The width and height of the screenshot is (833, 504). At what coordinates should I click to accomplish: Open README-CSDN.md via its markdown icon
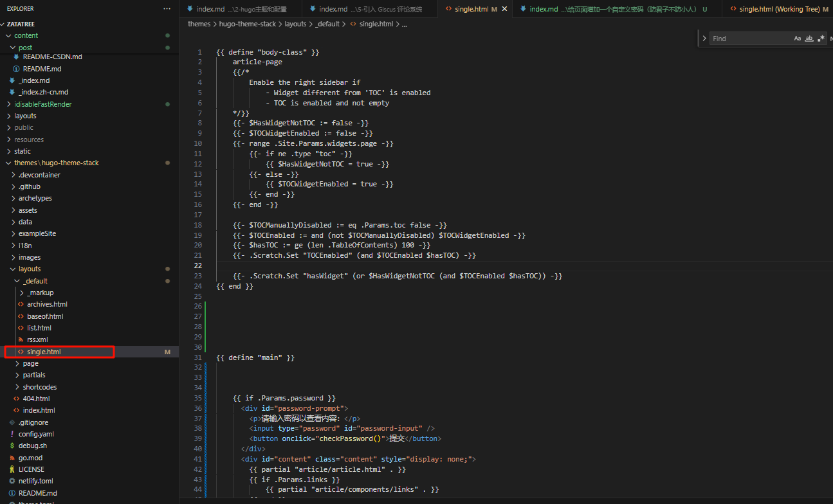tap(16, 57)
